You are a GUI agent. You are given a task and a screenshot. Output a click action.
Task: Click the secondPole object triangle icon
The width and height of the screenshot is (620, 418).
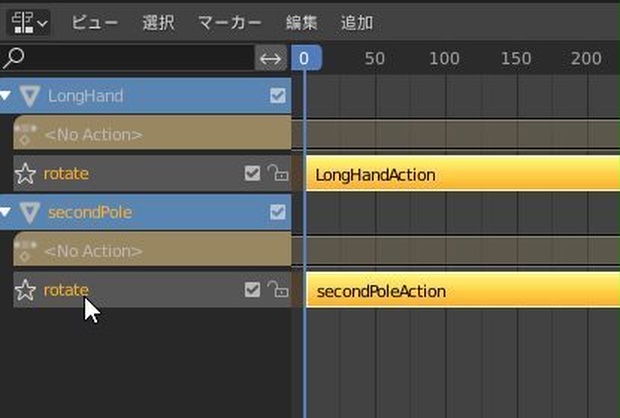click(x=30, y=212)
